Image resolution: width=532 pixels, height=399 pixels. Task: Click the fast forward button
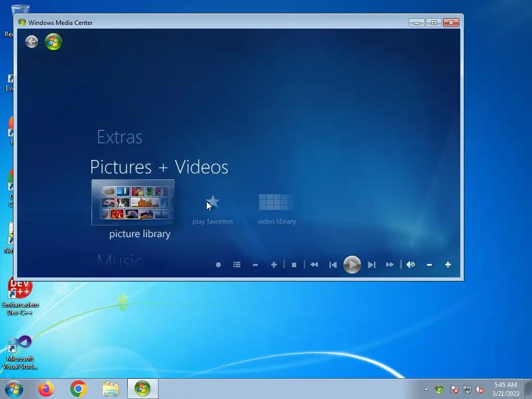click(390, 264)
